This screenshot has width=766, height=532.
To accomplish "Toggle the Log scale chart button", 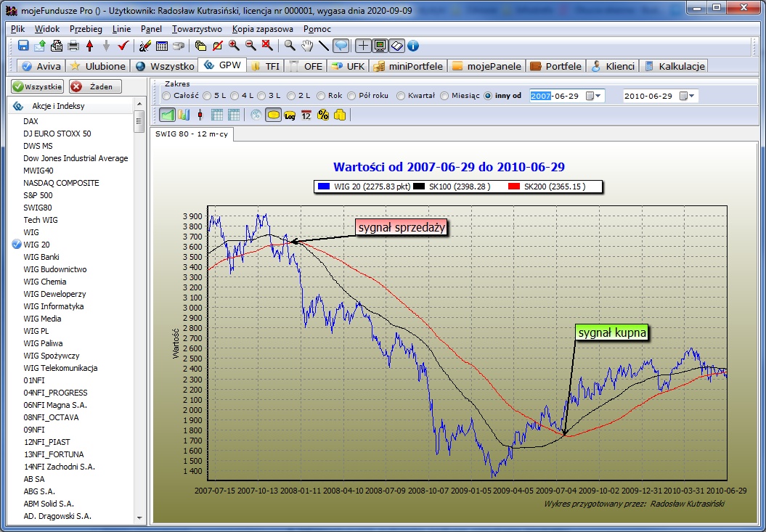I will click(290, 115).
